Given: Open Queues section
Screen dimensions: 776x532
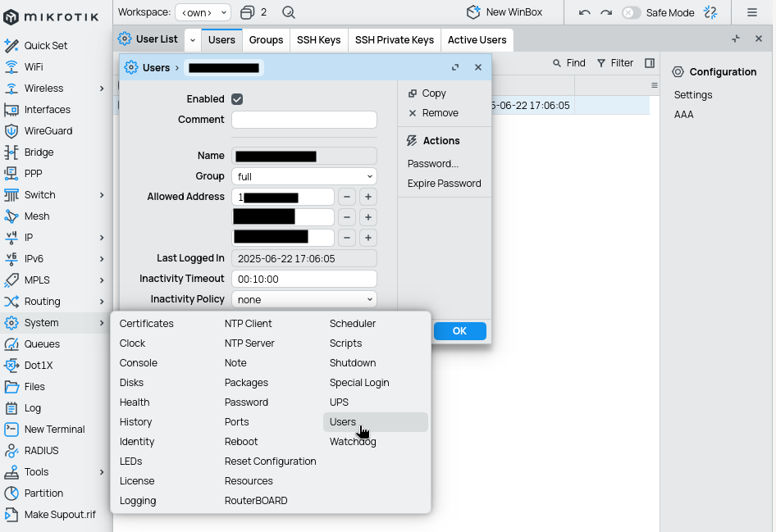Looking at the screenshot, I should pyautogui.click(x=42, y=343).
